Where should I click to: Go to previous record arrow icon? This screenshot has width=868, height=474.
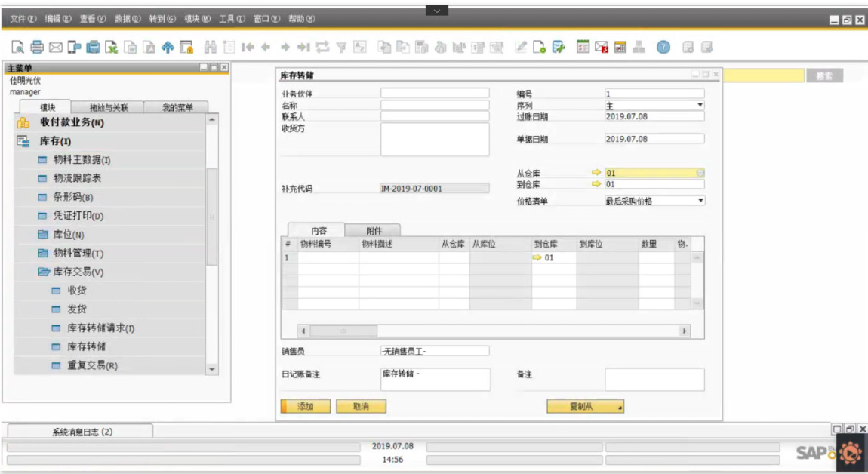click(x=266, y=48)
